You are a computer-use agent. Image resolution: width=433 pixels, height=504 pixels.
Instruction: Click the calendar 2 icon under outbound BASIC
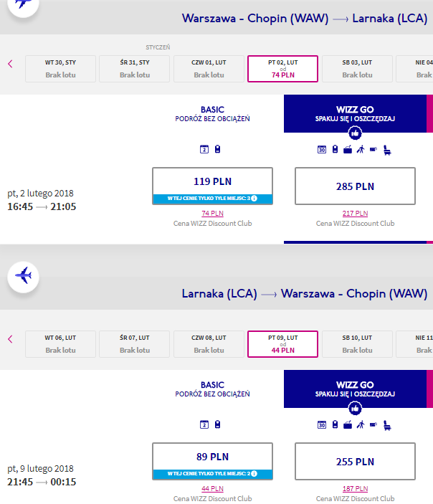204,149
